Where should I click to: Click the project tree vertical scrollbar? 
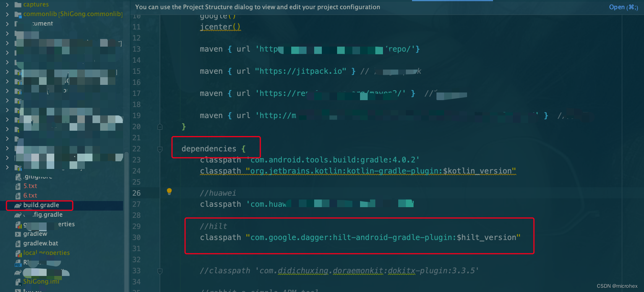[x=127, y=222]
